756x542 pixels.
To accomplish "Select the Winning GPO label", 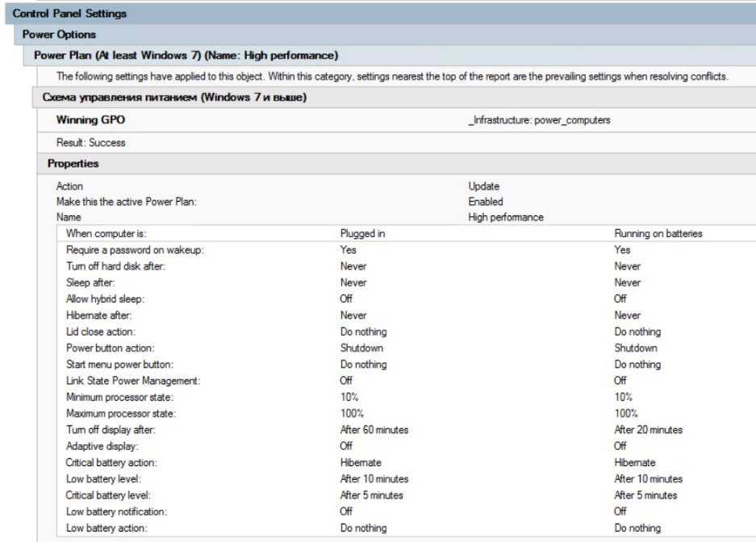I will point(90,120).
